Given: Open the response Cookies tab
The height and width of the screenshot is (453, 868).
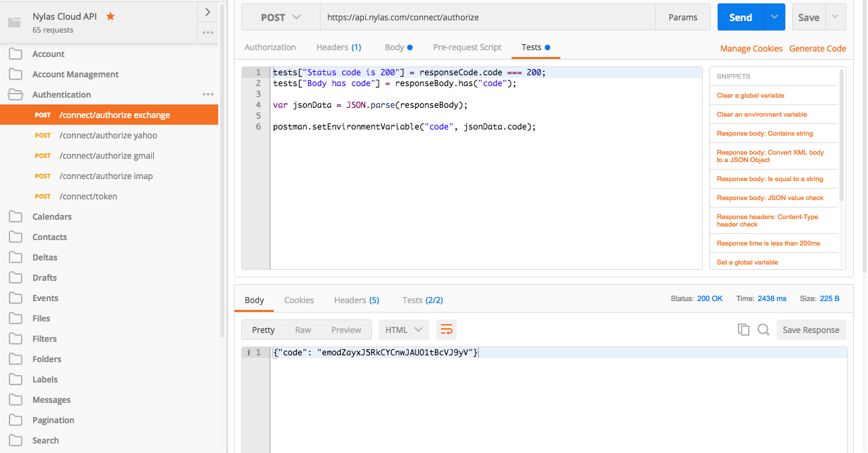Looking at the screenshot, I should point(299,300).
